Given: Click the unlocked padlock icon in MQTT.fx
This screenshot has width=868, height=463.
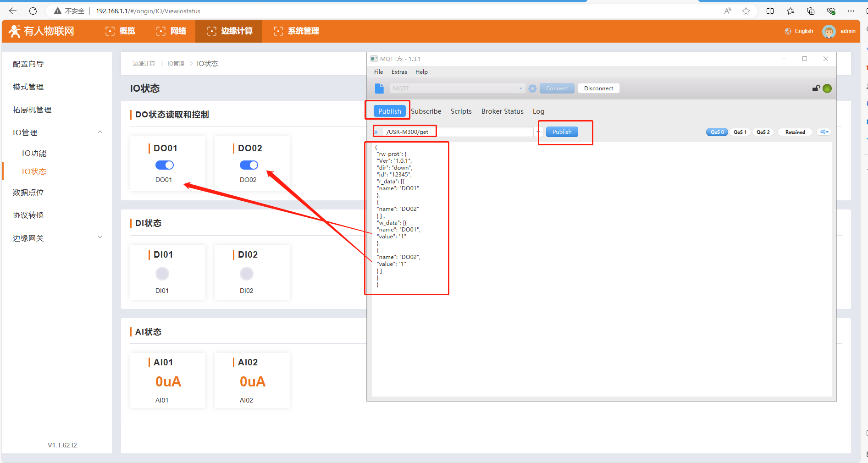Looking at the screenshot, I should pos(816,88).
